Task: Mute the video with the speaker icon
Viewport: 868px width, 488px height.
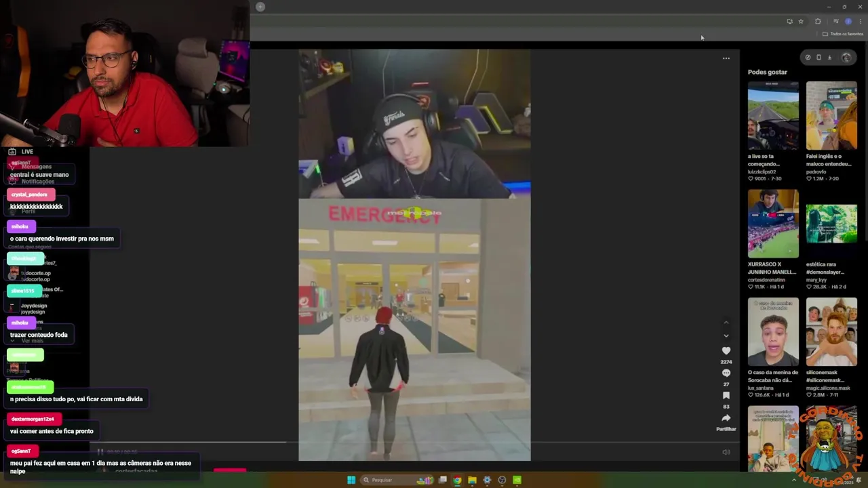Action: pyautogui.click(x=726, y=452)
